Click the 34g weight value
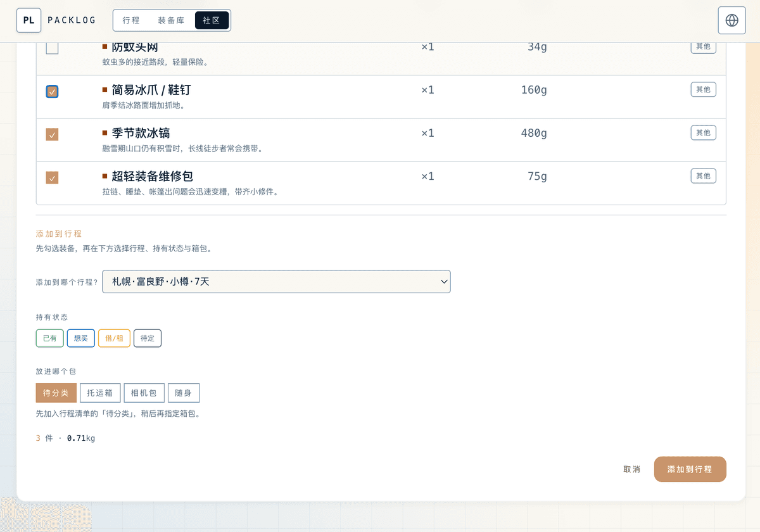The height and width of the screenshot is (532, 760). tap(537, 47)
